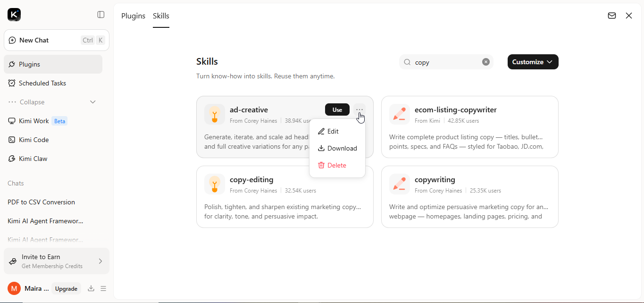
Task: Click the ad-creative skill title
Action: [x=249, y=109]
